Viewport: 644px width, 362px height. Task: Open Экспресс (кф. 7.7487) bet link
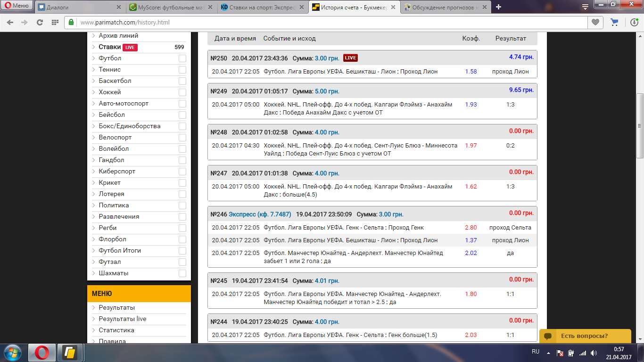[x=260, y=214]
